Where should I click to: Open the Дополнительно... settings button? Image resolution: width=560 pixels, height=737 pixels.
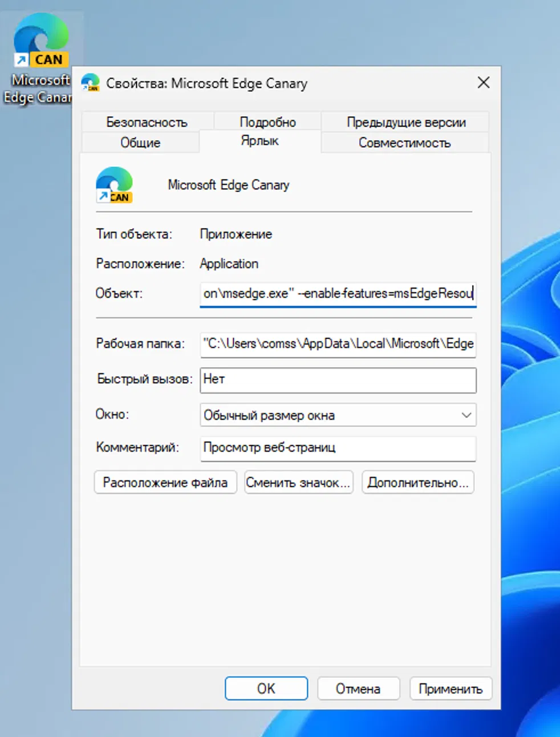point(418,483)
